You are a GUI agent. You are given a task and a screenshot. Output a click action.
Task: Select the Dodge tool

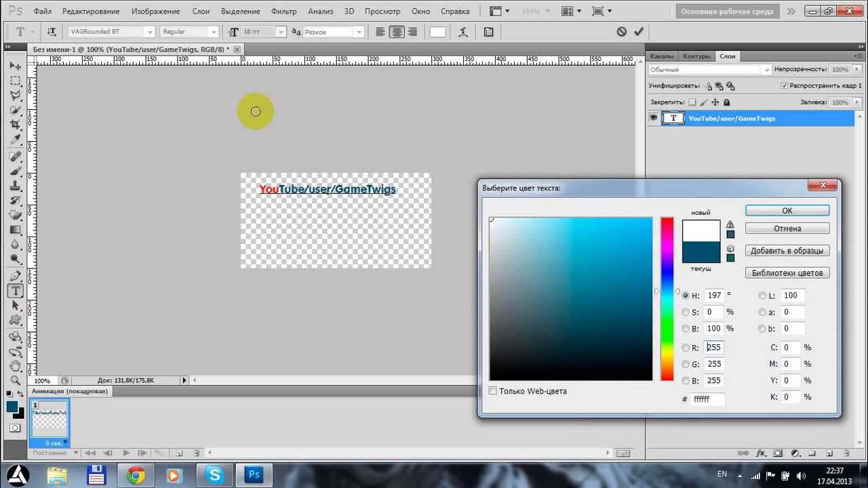15,259
